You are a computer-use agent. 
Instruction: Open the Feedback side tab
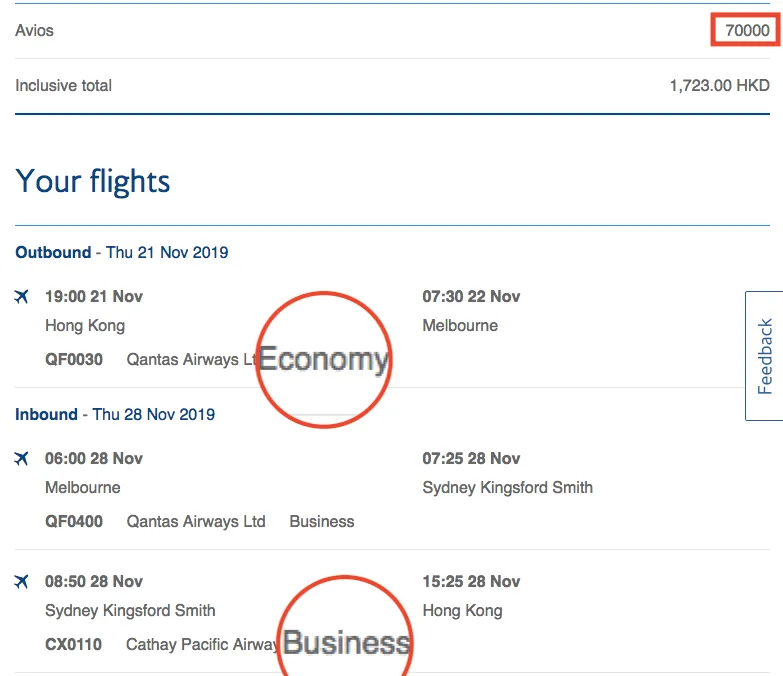(x=765, y=356)
